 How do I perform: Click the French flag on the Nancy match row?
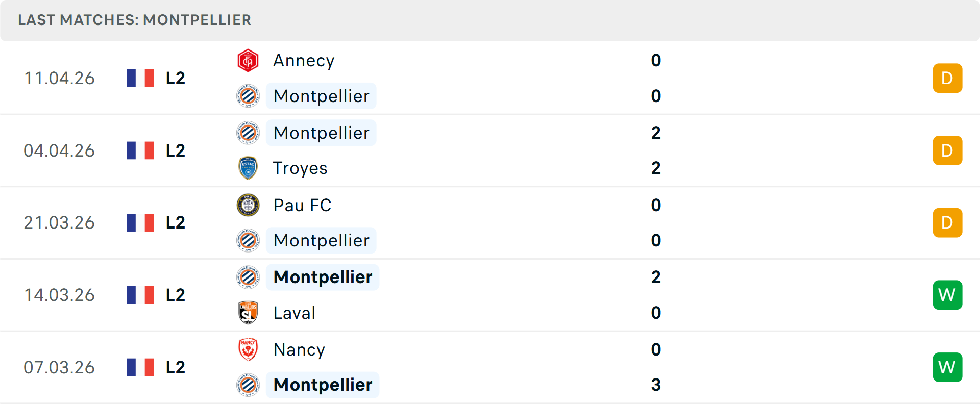click(140, 367)
